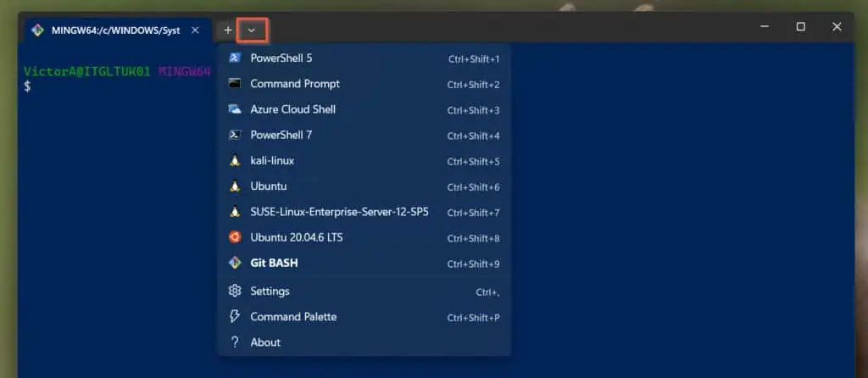Click the PowerShell 5 profile icon
Screen dimensions: 868x378
coord(235,58)
